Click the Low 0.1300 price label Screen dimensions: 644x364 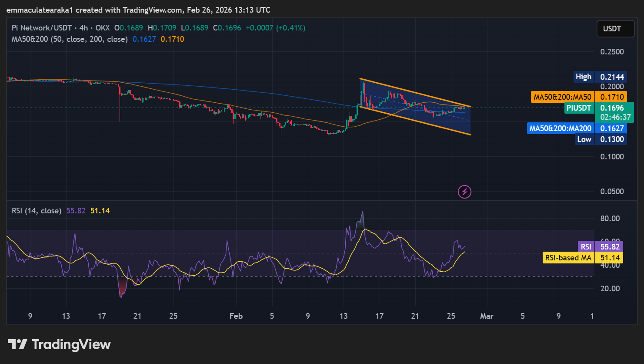pyautogui.click(x=600, y=139)
